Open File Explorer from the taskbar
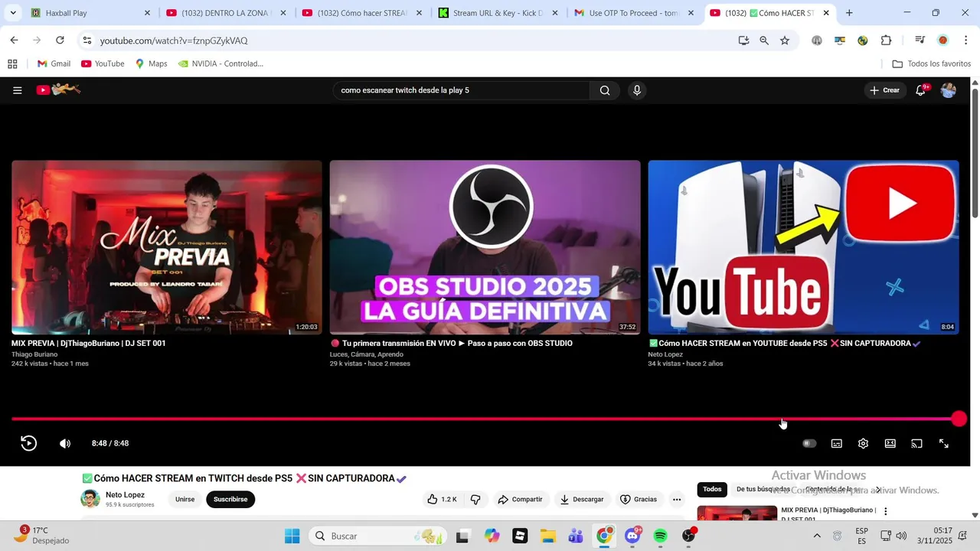The height and width of the screenshot is (551, 980). click(x=547, y=536)
